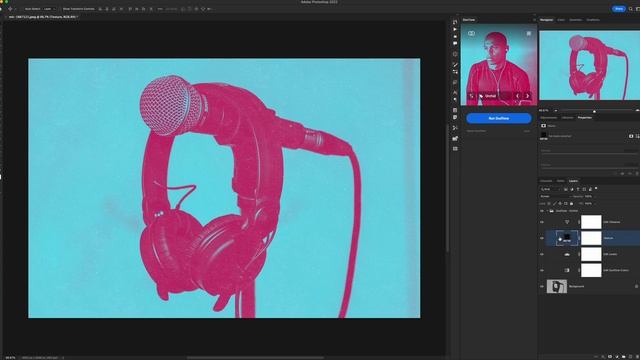Viewport: 640px width, 360px height.
Task: Click the compare icon atop Duotone preview
Action: tap(471, 33)
